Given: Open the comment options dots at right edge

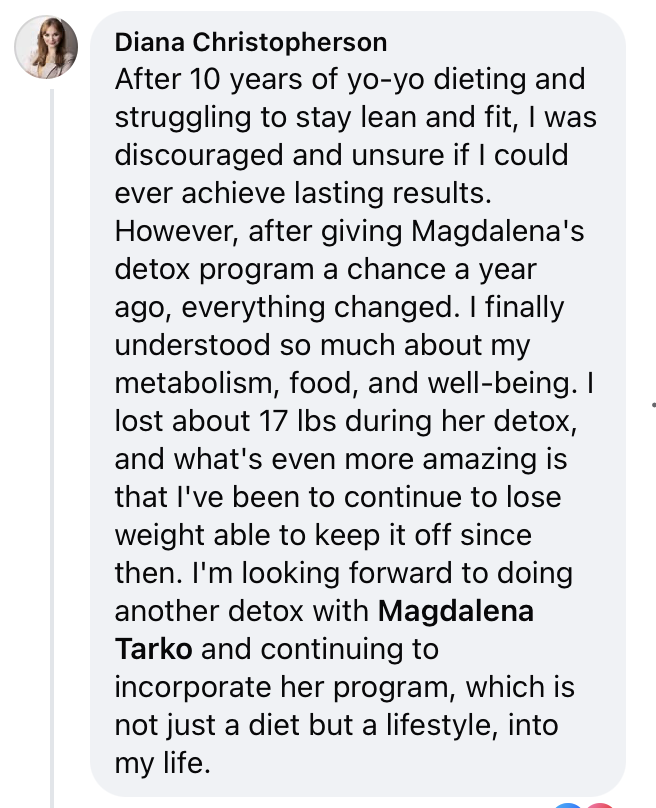Looking at the screenshot, I should click(653, 405).
